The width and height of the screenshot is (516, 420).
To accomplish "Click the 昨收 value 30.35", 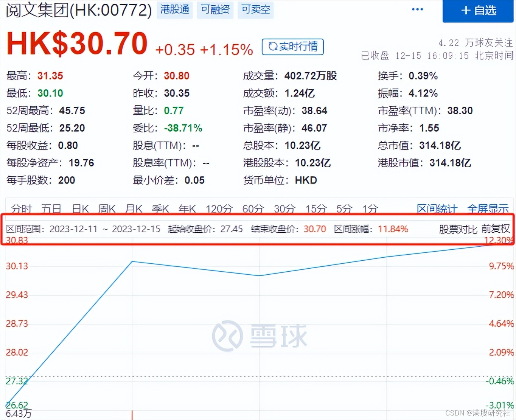I will coord(177,93).
